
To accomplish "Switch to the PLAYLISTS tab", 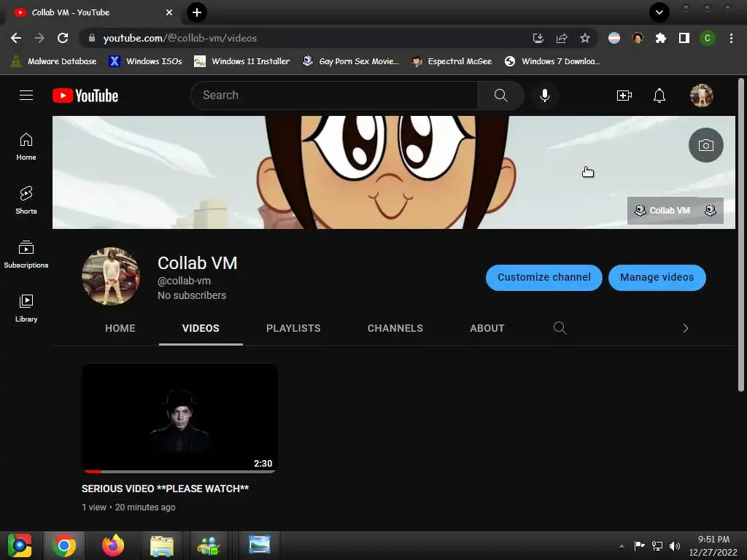I will [x=293, y=328].
